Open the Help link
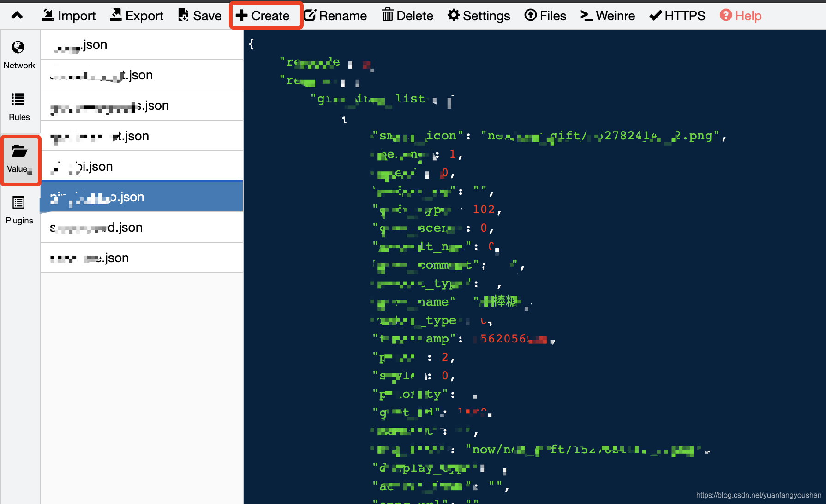826x504 pixels. tap(740, 16)
